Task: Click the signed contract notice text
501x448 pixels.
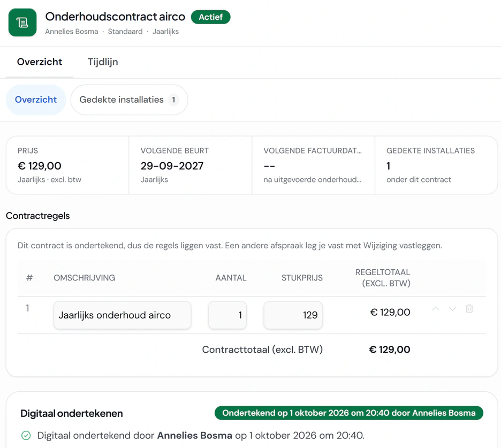Action: click(x=230, y=245)
